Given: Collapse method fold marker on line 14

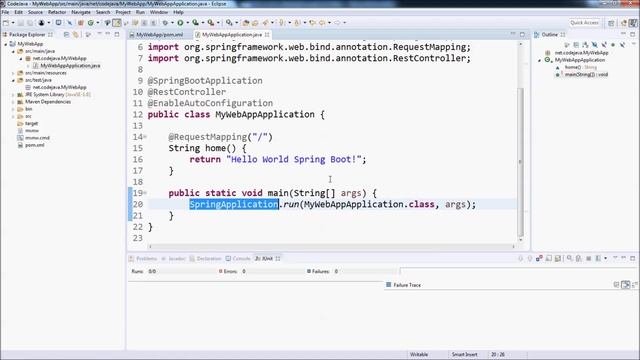Looking at the screenshot, I should point(145,137).
